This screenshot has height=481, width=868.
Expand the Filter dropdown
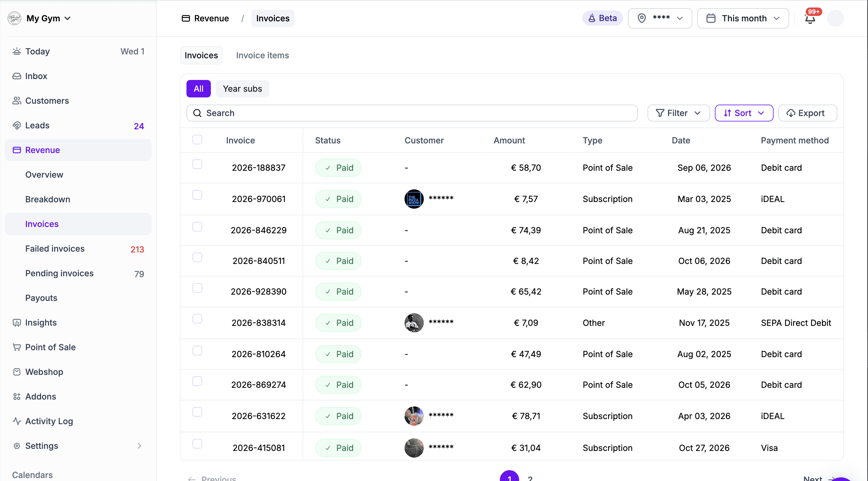678,113
